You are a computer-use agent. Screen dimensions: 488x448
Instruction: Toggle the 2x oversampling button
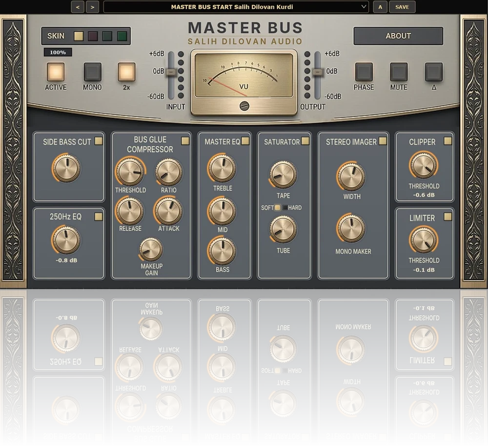[x=126, y=72]
